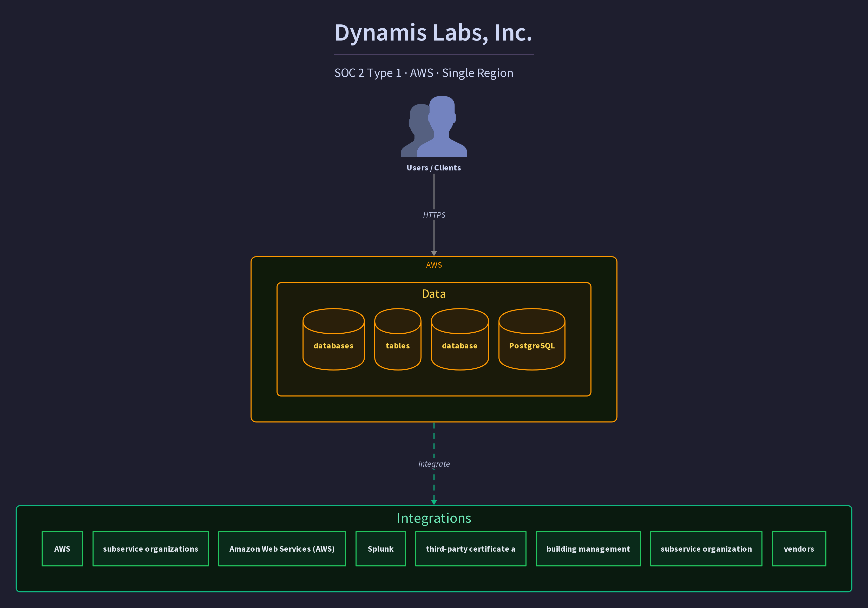Click the integrate connection label
The width and height of the screenshot is (868, 608).
click(x=434, y=464)
